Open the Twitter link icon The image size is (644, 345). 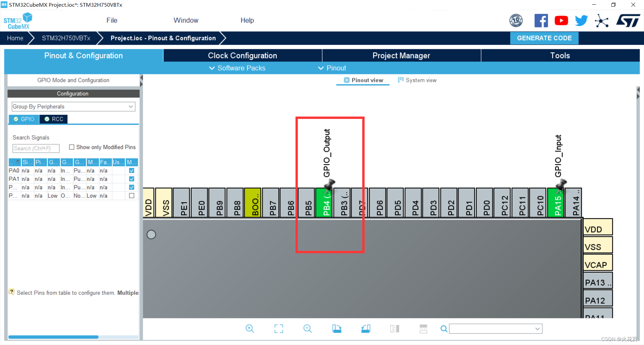coord(581,21)
